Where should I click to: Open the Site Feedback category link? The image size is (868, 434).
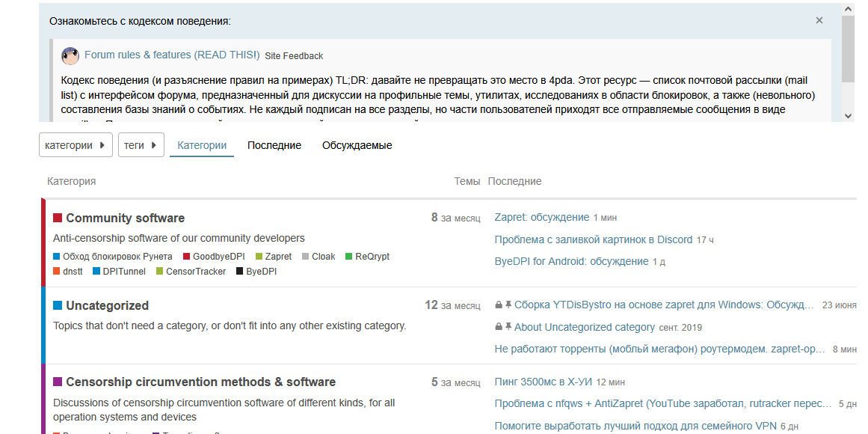(x=294, y=56)
